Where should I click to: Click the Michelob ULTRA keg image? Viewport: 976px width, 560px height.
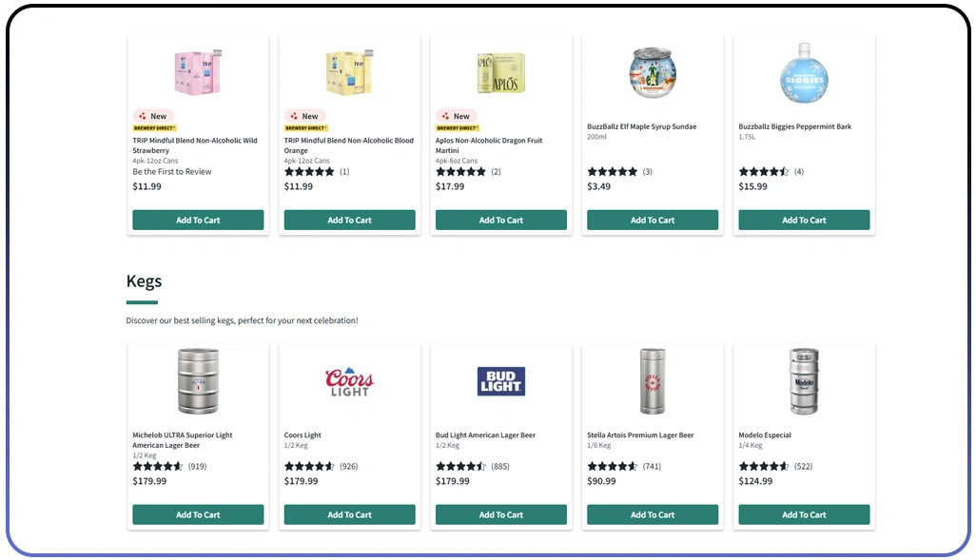(x=198, y=380)
